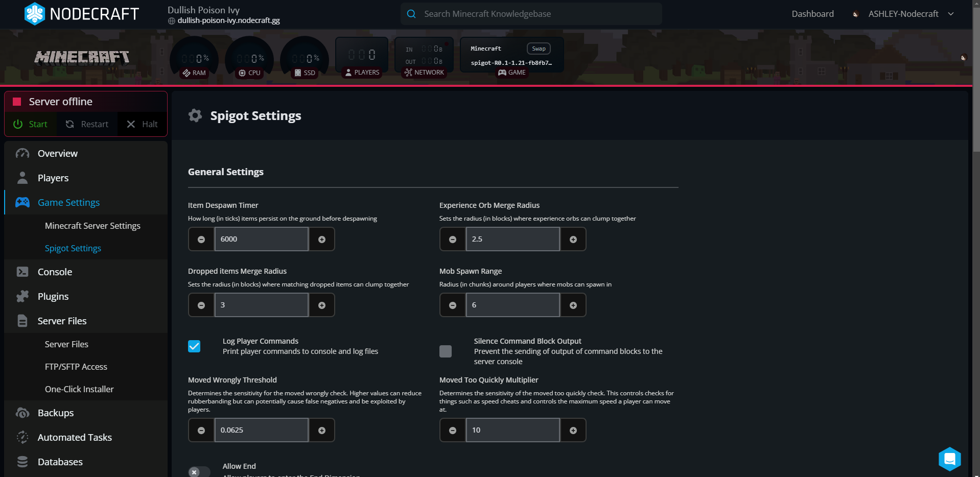Click the Moved Wrongly Threshold field
This screenshot has width=980, height=477.
[262, 430]
